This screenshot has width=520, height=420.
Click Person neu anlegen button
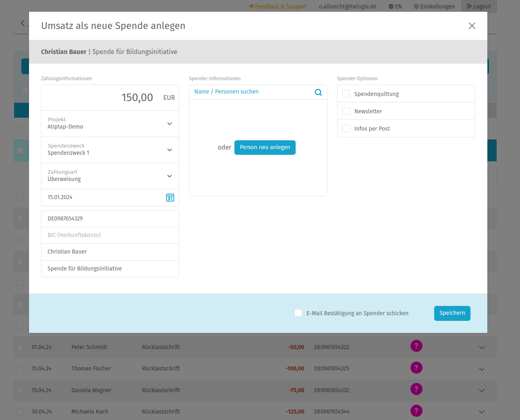coord(265,148)
